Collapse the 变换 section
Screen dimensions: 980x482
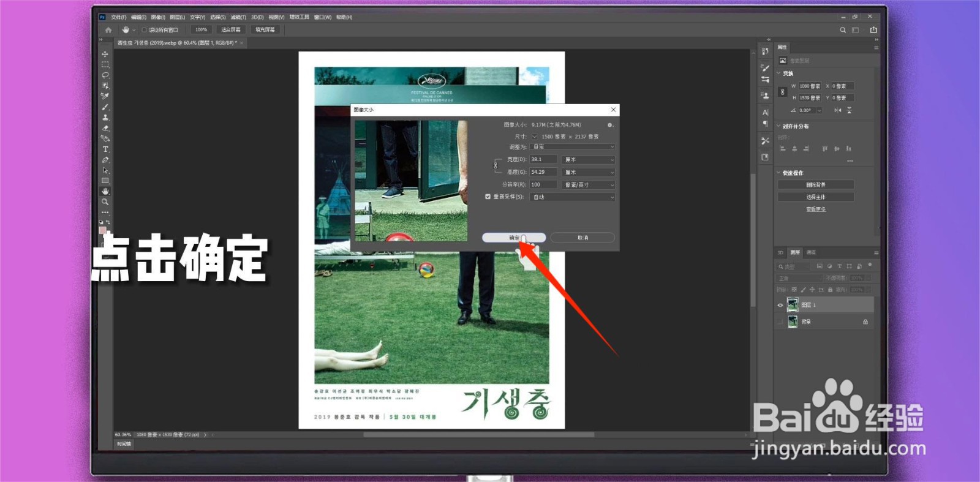[779, 73]
